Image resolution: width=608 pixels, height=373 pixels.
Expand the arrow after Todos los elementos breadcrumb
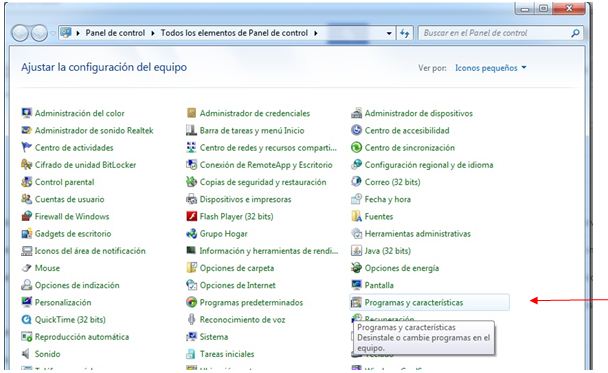click(x=316, y=33)
